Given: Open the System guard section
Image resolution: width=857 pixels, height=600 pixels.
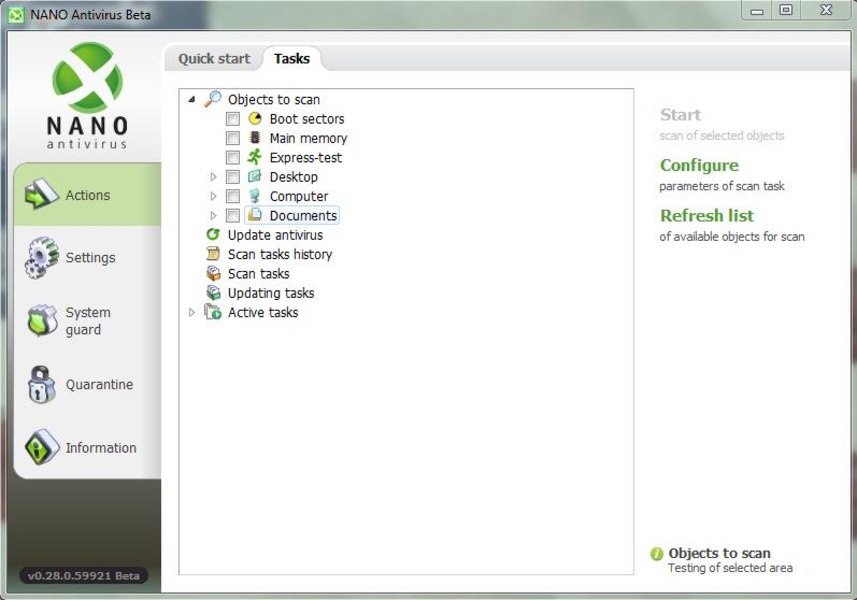Looking at the screenshot, I should coord(87,321).
